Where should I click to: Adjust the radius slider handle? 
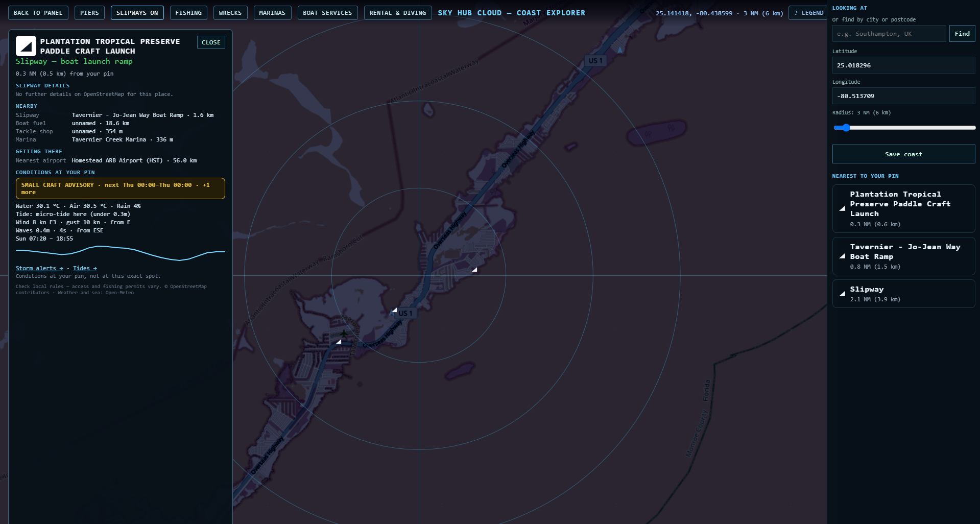[x=846, y=128]
